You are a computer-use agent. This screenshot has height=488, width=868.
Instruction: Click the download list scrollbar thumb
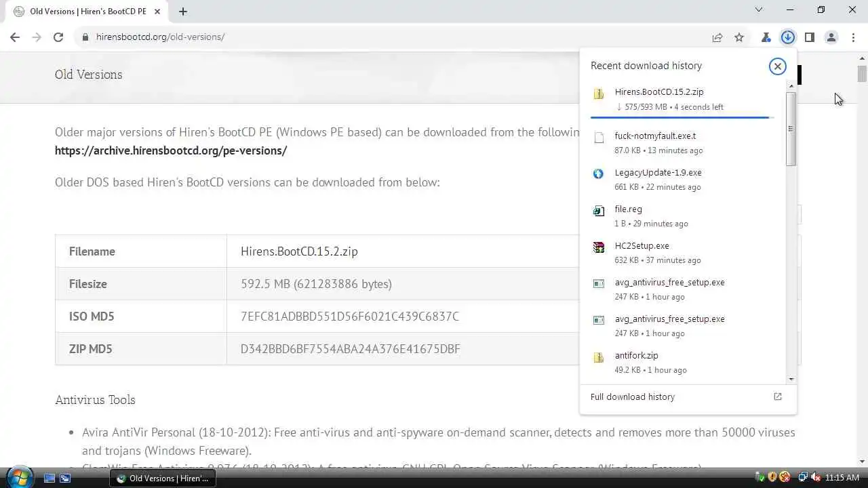791,129
